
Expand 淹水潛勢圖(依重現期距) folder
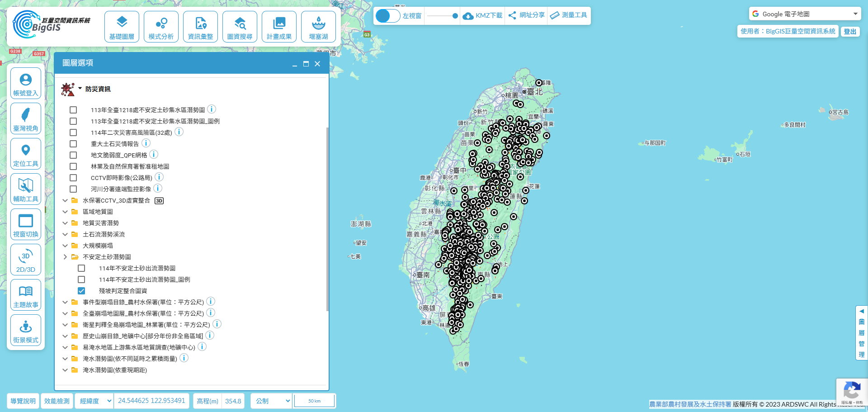point(65,370)
